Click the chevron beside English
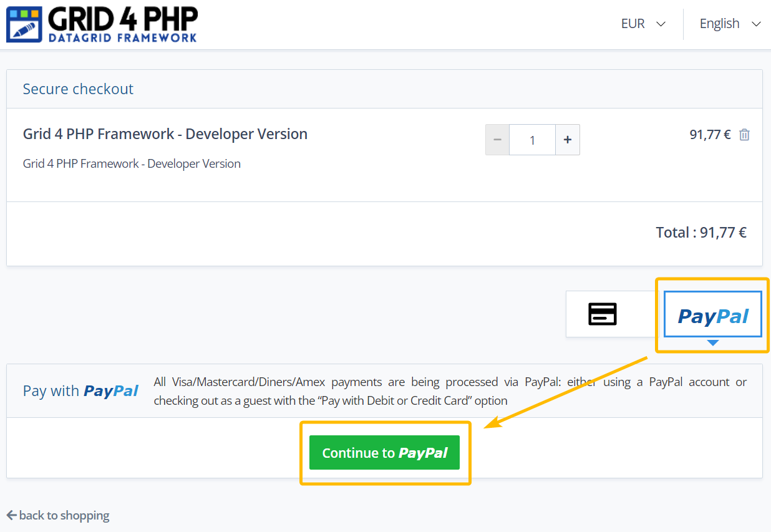 click(x=756, y=24)
